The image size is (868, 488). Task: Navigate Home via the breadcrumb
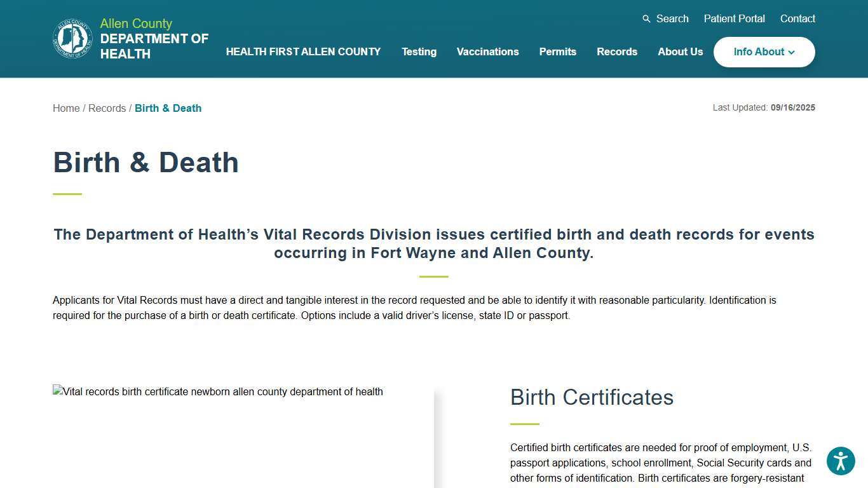(66, 108)
